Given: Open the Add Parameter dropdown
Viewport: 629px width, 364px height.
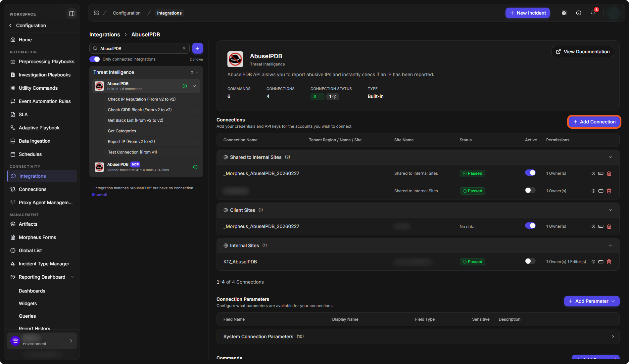Looking at the screenshot, I should click(592, 301).
